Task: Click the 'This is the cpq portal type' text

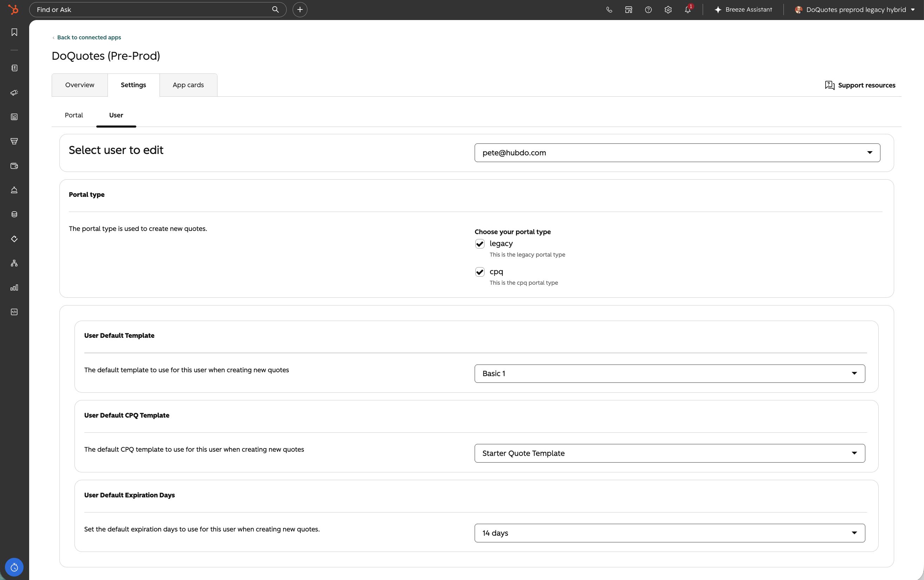Action: tap(524, 283)
